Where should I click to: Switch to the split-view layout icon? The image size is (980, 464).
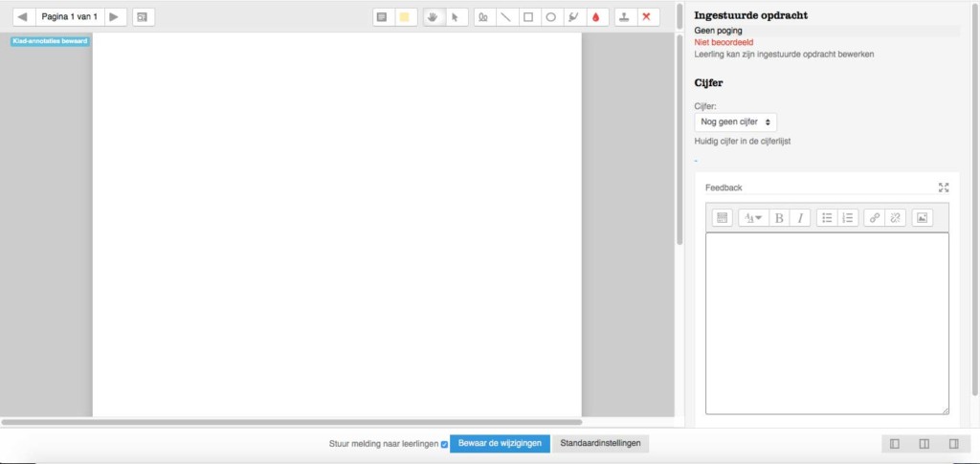click(x=924, y=444)
